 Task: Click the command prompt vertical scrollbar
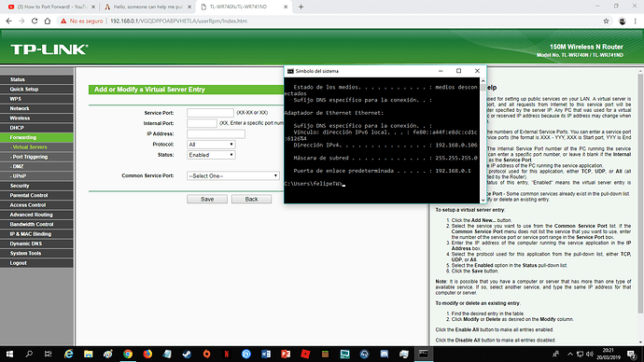point(483,140)
